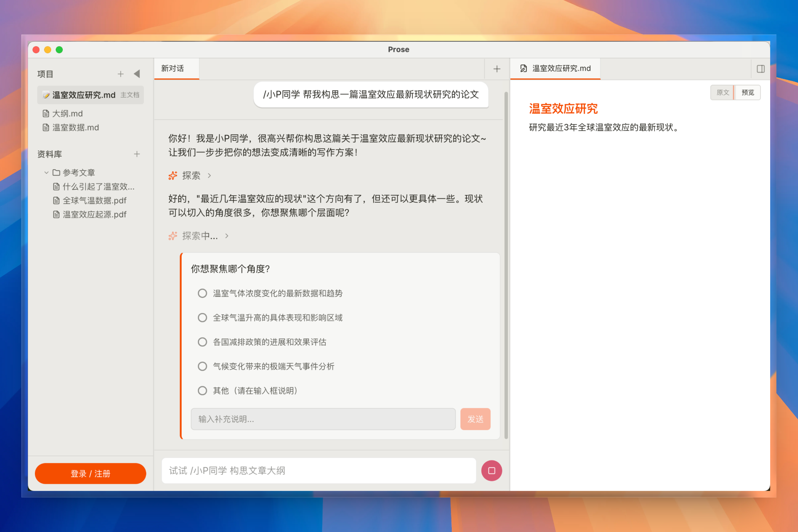Click the chat panel vertical scrollbar
The image size is (798, 532).
coord(506,266)
